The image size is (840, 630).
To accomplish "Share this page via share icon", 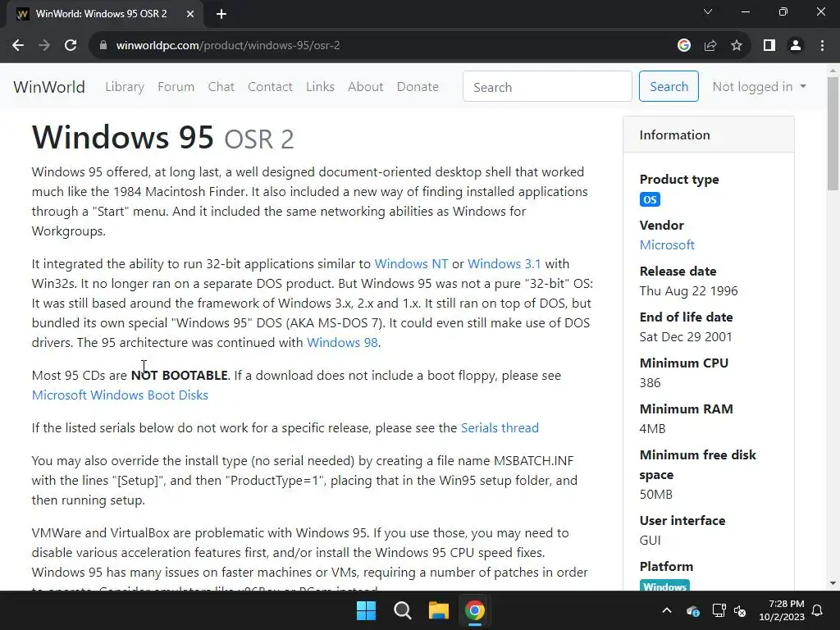I will coord(710,46).
